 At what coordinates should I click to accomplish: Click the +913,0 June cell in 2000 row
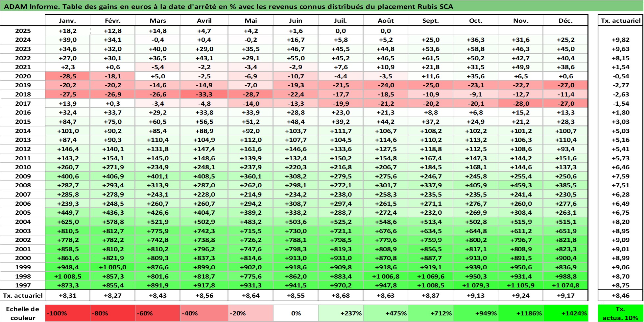296,258
